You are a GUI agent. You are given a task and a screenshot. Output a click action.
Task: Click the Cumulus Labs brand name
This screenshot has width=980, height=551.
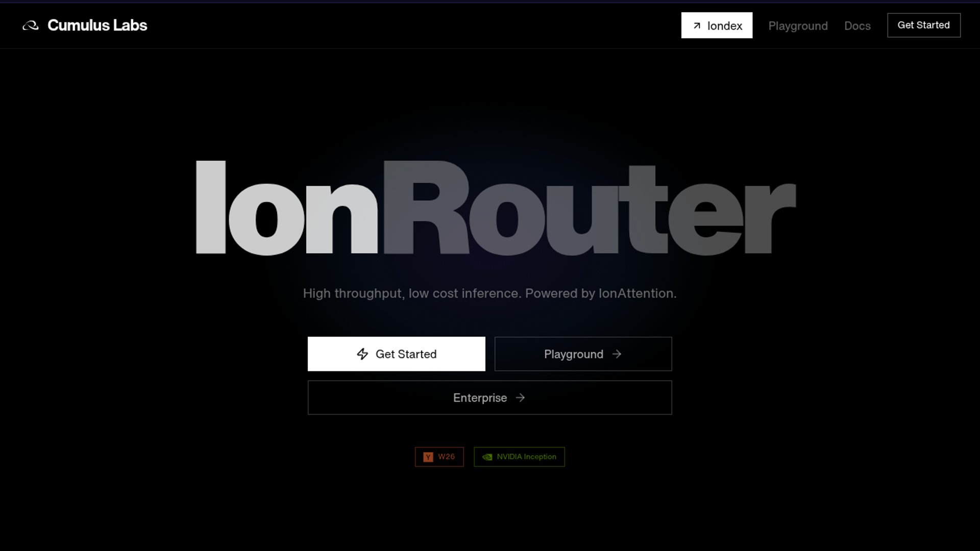click(x=97, y=26)
